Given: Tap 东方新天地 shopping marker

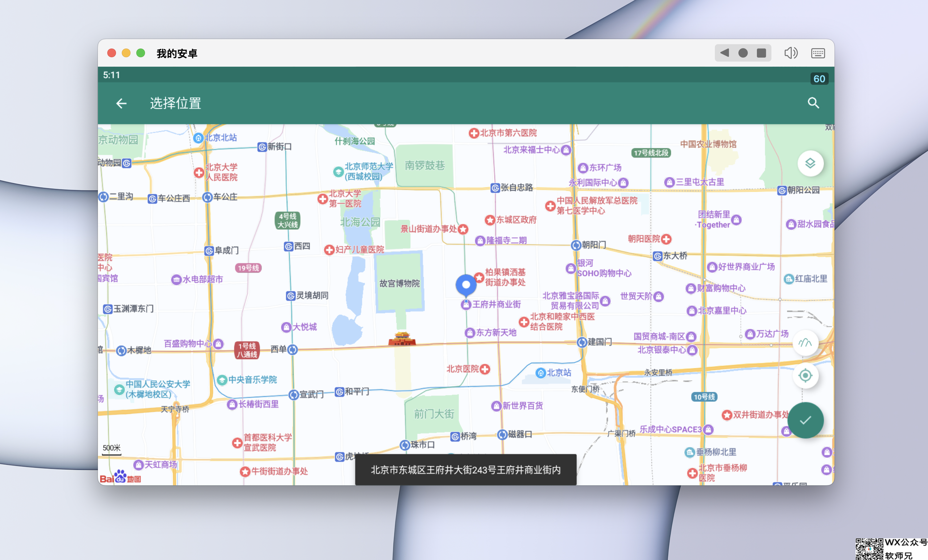Looking at the screenshot, I should pyautogui.click(x=470, y=333).
